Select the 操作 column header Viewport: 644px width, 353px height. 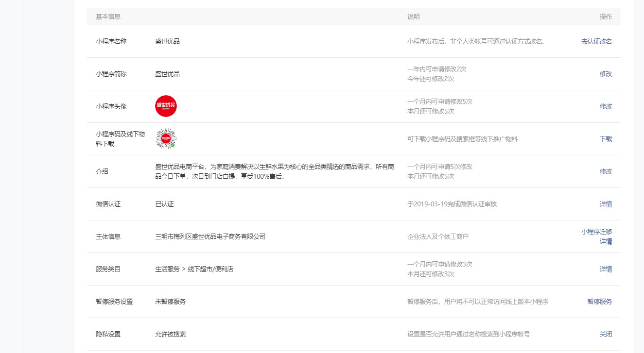[x=606, y=17]
